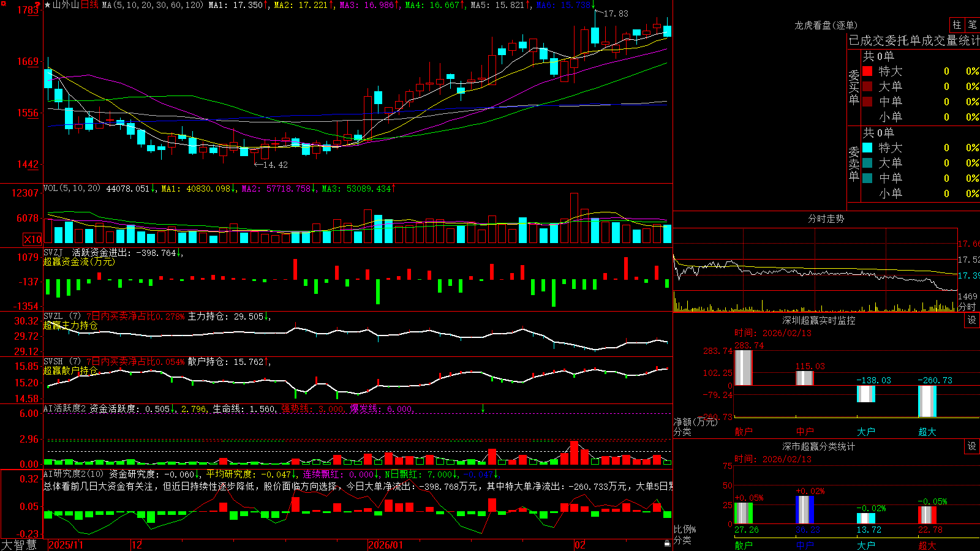Image resolution: width=980 pixels, height=551 pixels.
Task: Change the 日线 period label
Action: tap(89, 5)
